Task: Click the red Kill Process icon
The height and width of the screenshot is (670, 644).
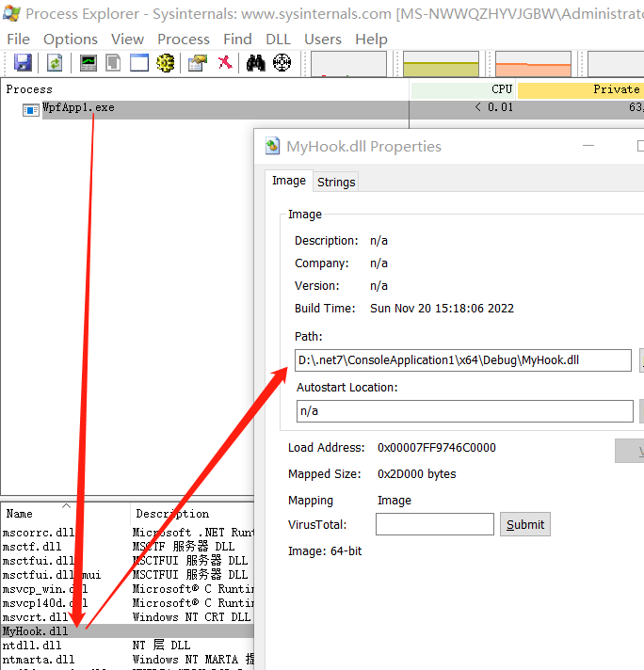Action: (x=225, y=63)
